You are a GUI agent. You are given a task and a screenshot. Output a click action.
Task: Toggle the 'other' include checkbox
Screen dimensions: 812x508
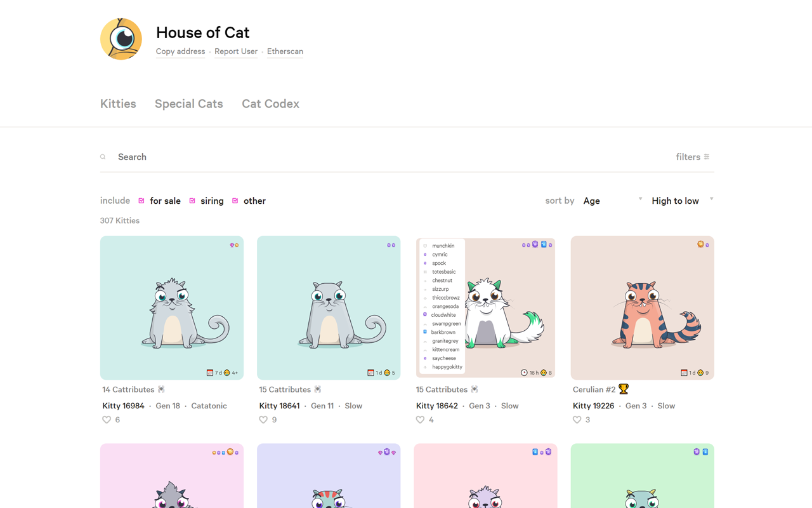coord(235,201)
